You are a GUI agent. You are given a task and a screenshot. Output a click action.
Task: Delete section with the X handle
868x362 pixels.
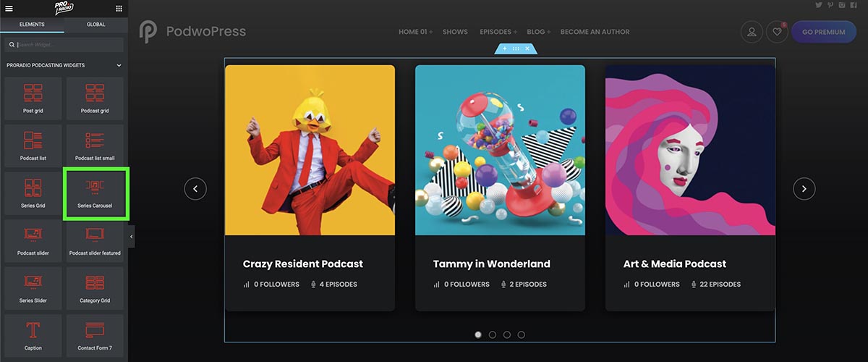527,49
